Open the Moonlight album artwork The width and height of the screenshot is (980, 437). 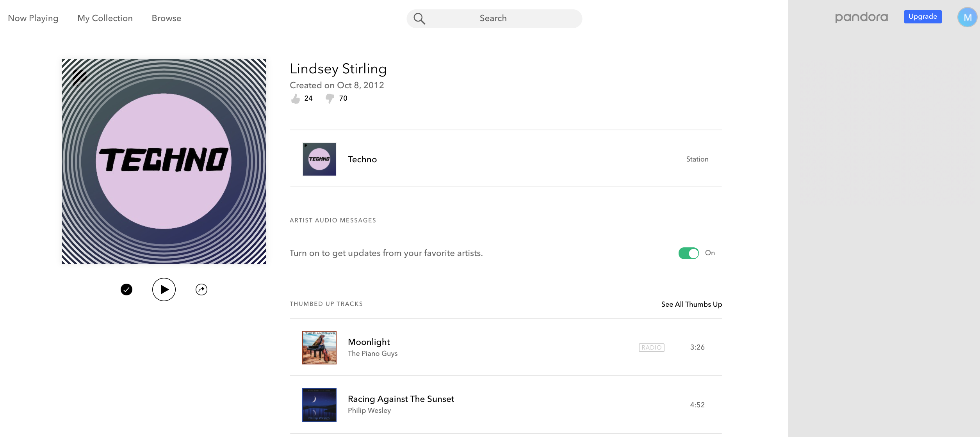point(319,347)
